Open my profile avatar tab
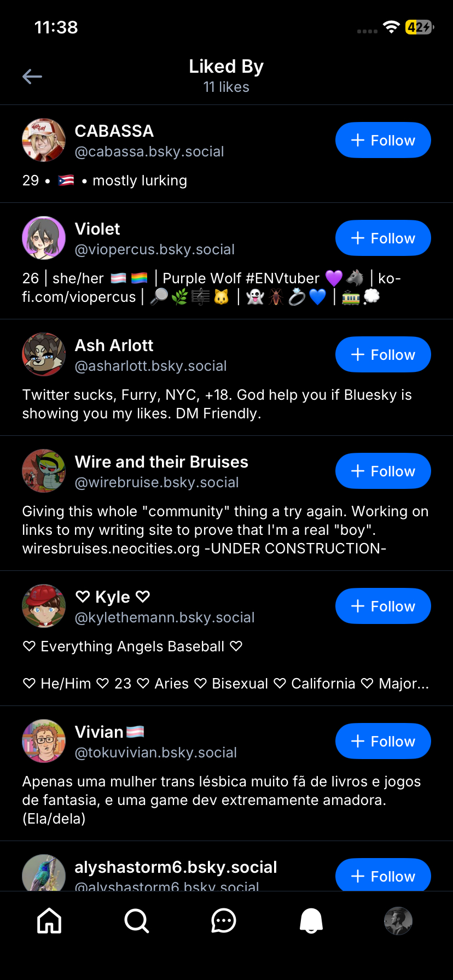Screen dimensions: 453x980 398,920
